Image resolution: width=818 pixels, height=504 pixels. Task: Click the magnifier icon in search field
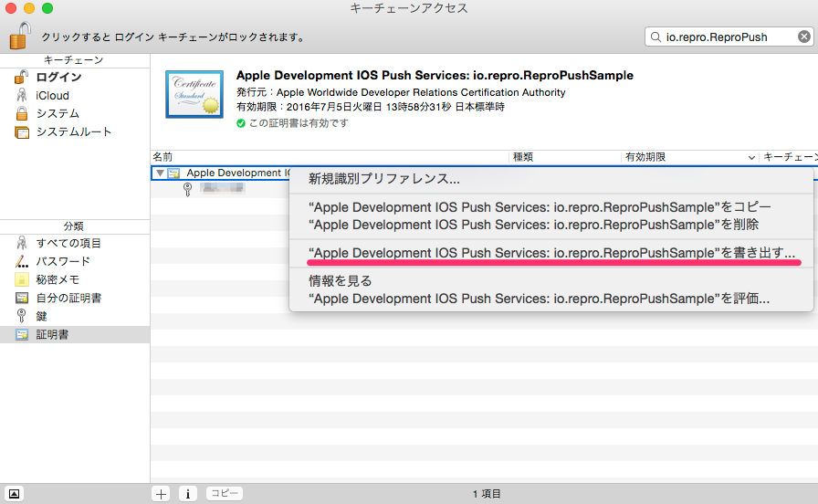[x=655, y=37]
